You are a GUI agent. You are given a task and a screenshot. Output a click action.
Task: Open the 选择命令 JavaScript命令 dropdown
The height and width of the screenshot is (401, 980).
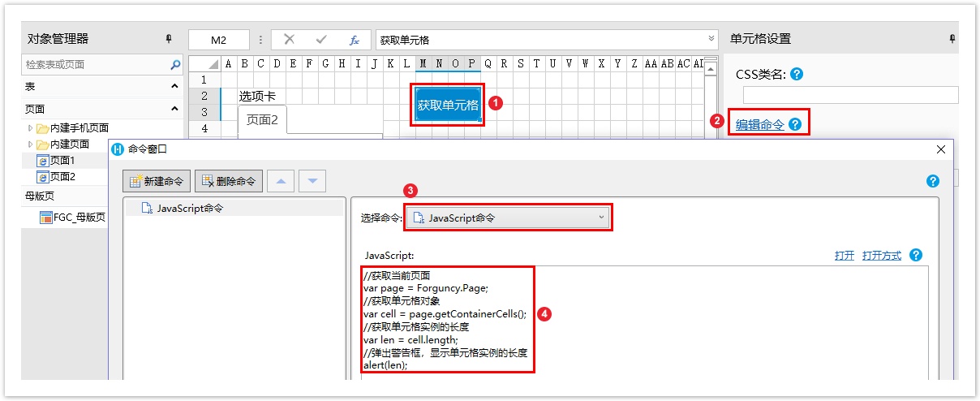(509, 218)
